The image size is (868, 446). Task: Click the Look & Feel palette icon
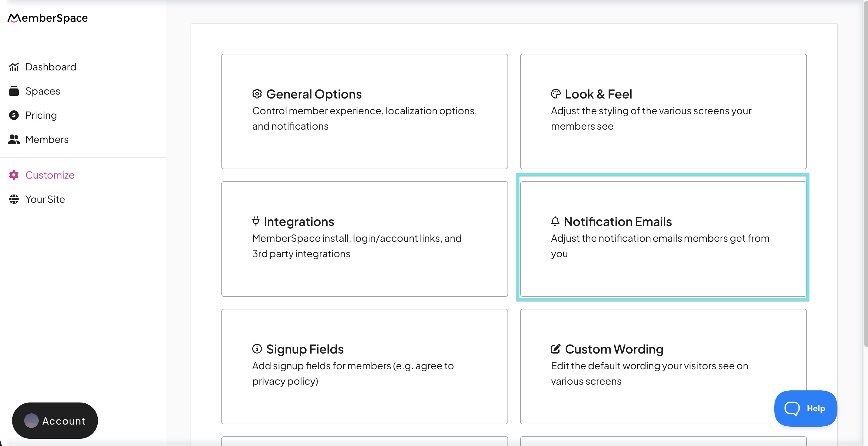pos(555,94)
